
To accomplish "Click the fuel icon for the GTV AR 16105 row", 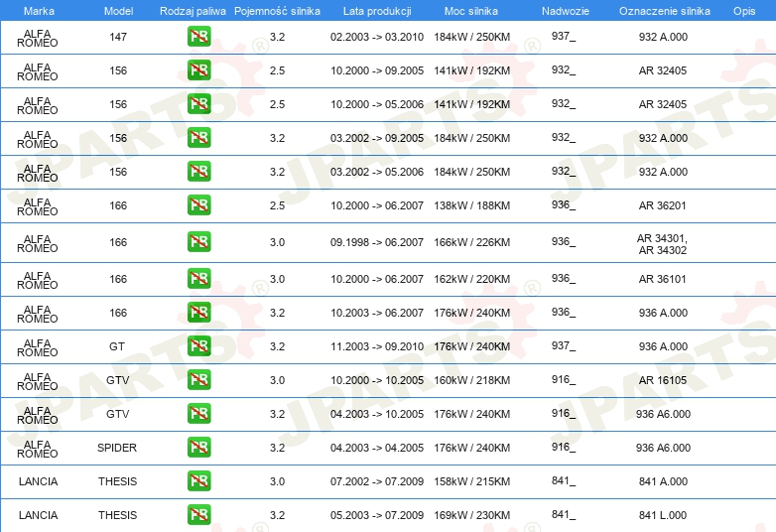I will tap(198, 380).
